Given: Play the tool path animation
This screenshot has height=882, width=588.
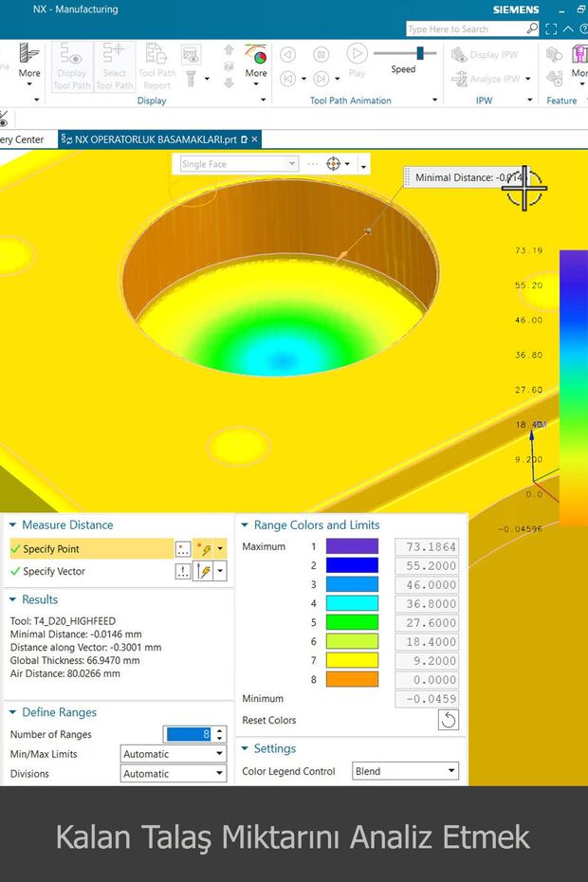Looking at the screenshot, I should click(x=357, y=54).
